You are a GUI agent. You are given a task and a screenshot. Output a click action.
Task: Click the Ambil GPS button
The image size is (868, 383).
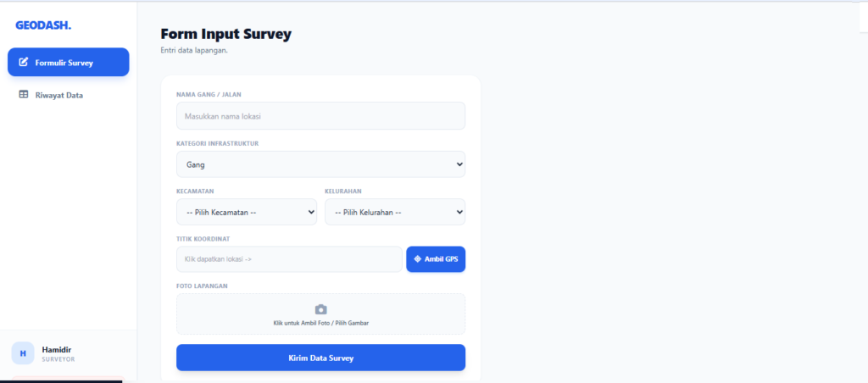click(436, 259)
